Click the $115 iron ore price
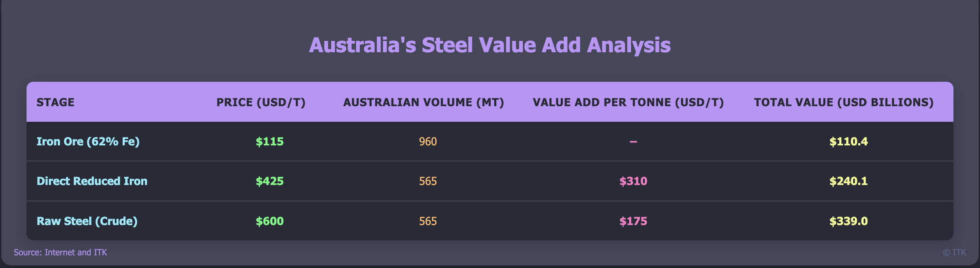The width and height of the screenshot is (980, 268). [x=270, y=142]
